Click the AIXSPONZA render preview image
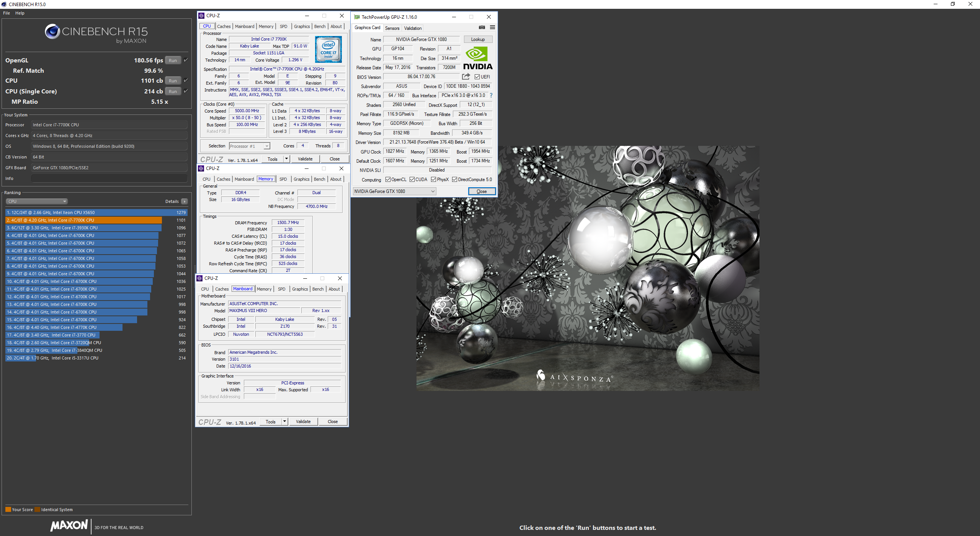The image size is (980, 536). pos(588,268)
